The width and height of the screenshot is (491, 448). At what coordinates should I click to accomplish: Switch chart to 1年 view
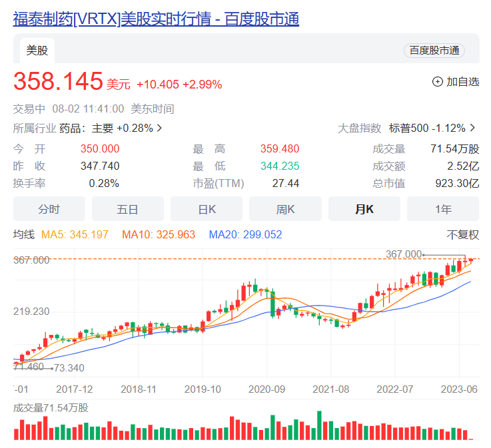(443, 209)
